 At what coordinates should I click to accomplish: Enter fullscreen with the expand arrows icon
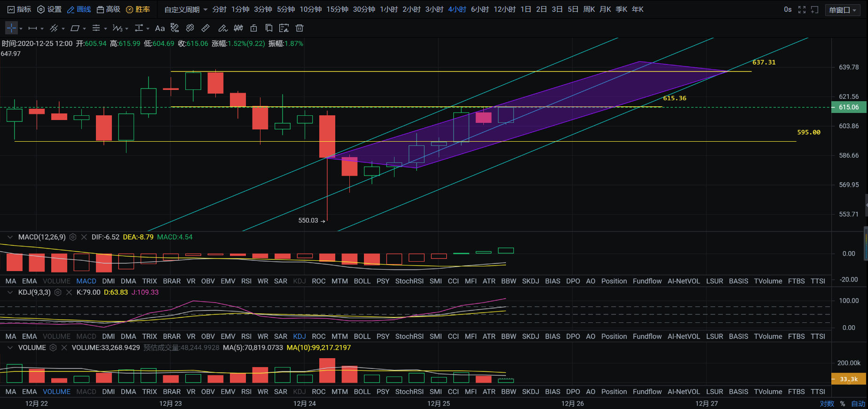(x=802, y=9)
